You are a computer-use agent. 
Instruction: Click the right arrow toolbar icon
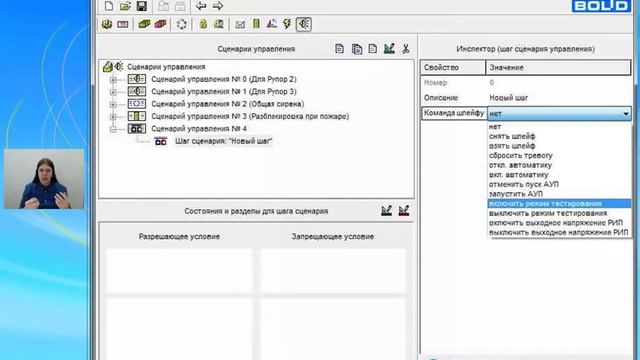click(218, 6)
